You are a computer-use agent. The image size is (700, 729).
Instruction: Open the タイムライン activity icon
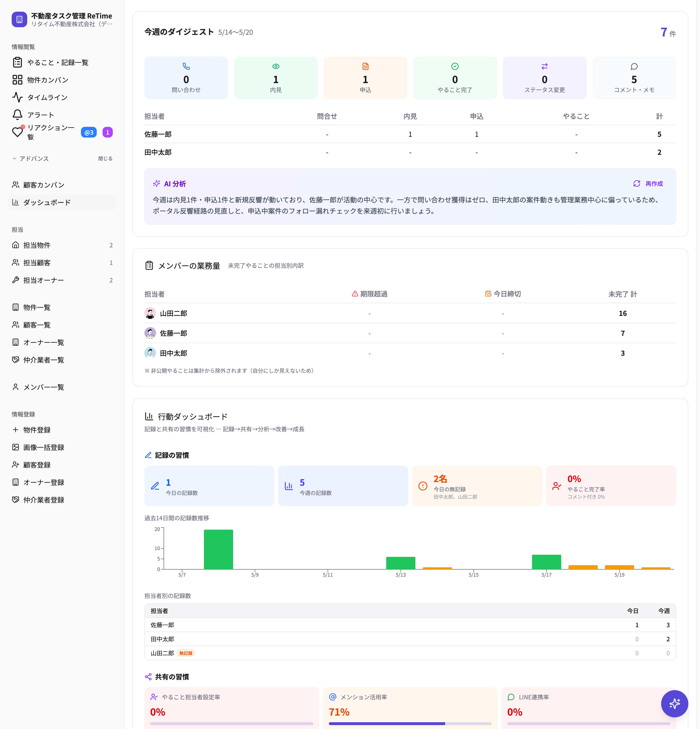(x=17, y=97)
